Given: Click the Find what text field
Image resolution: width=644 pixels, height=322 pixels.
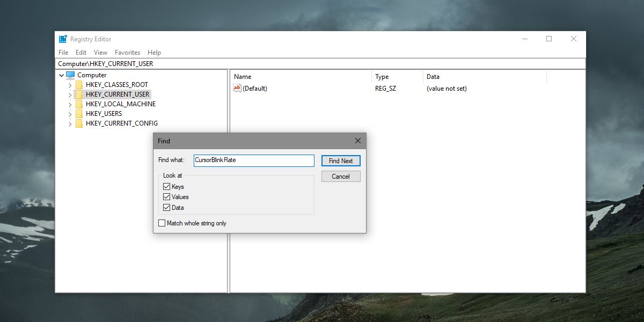Looking at the screenshot, I should [253, 160].
